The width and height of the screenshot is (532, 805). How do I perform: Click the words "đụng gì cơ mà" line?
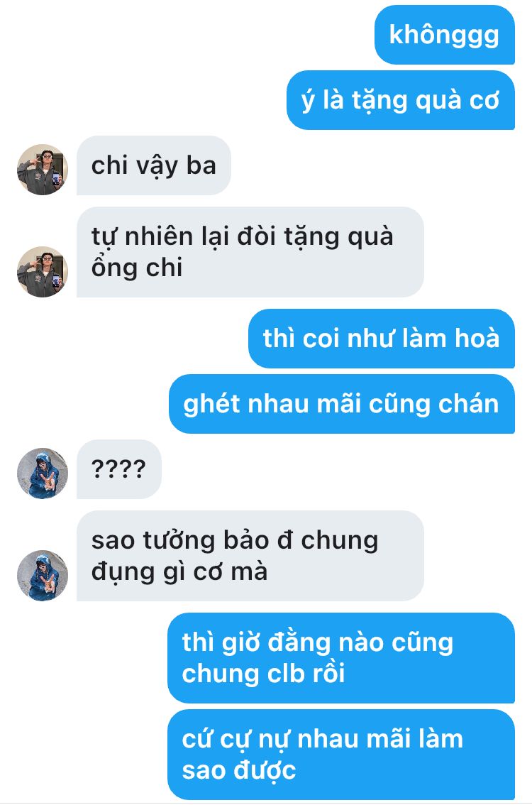click(179, 572)
